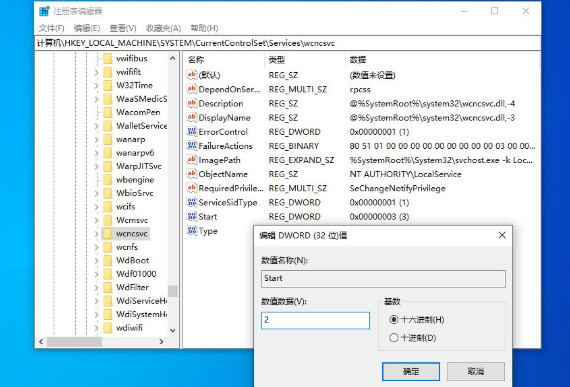Click the string icon of DisplayName value
This screenshot has height=387, width=570.
192,117
